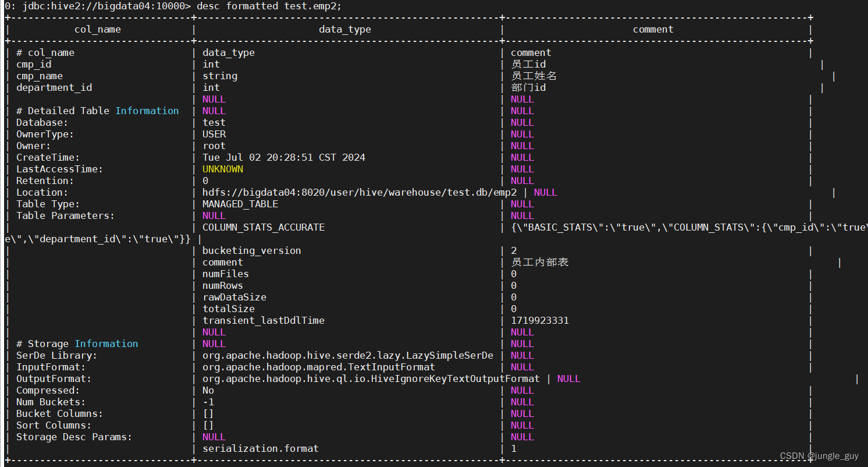Click the 'rawDataSize' parameter
The height and width of the screenshot is (467, 868).
point(234,297)
